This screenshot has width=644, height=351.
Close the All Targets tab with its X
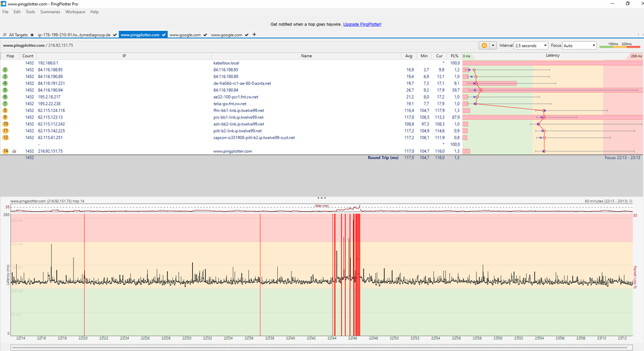point(32,35)
